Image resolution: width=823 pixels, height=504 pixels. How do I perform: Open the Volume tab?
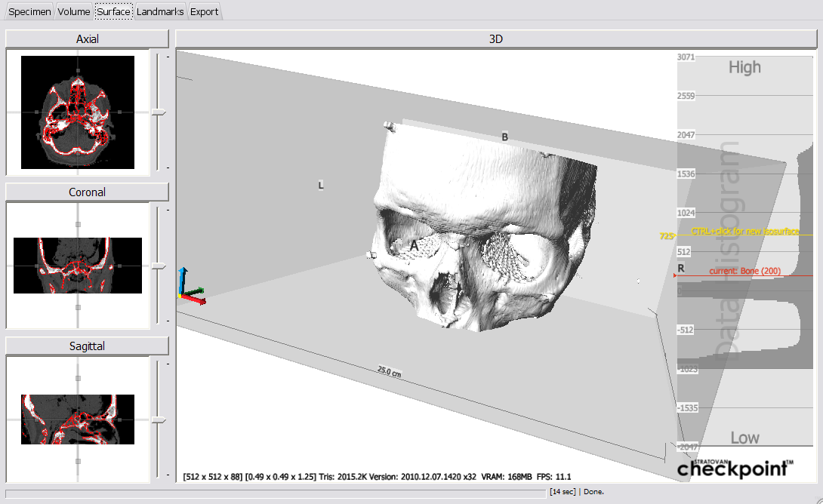(x=74, y=11)
